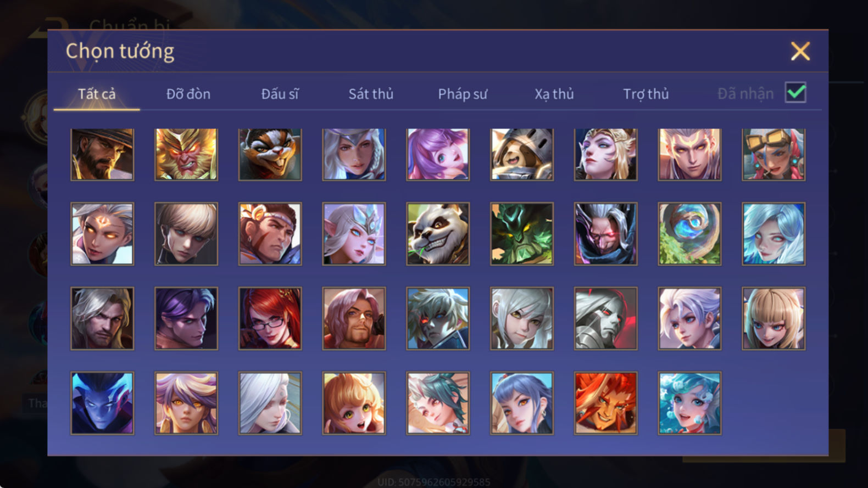Filter heroes by Pháp sư
The width and height of the screenshot is (868, 488).
tap(463, 94)
